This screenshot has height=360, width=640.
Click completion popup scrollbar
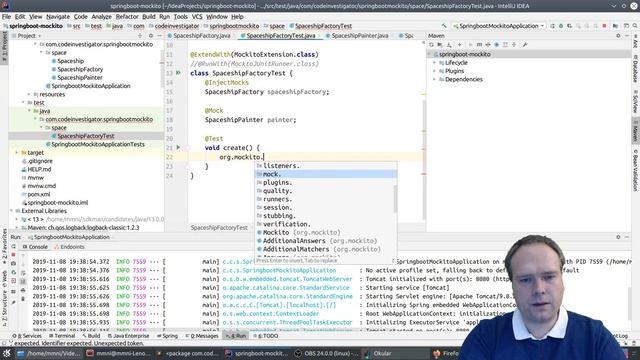tap(395, 198)
